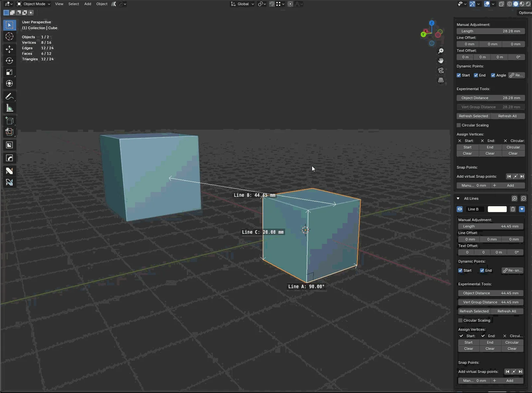Screen dimensions: 532x393
Task: Enable Circular Scaling option
Action: 459,125
